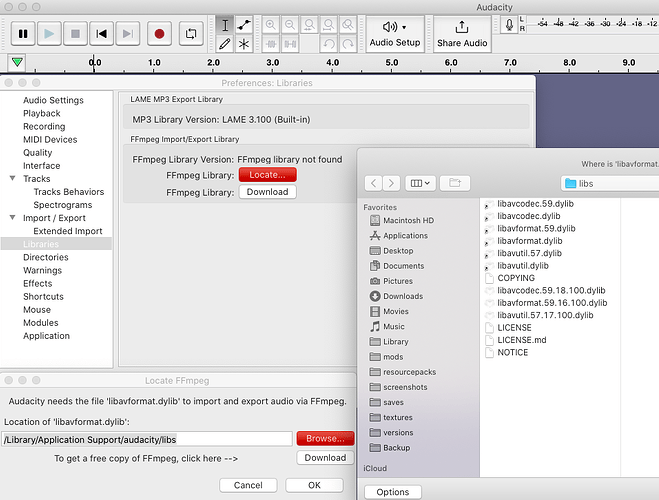Image resolution: width=659 pixels, height=500 pixels.
Task: Skip to Start of the project
Action: tap(101, 34)
